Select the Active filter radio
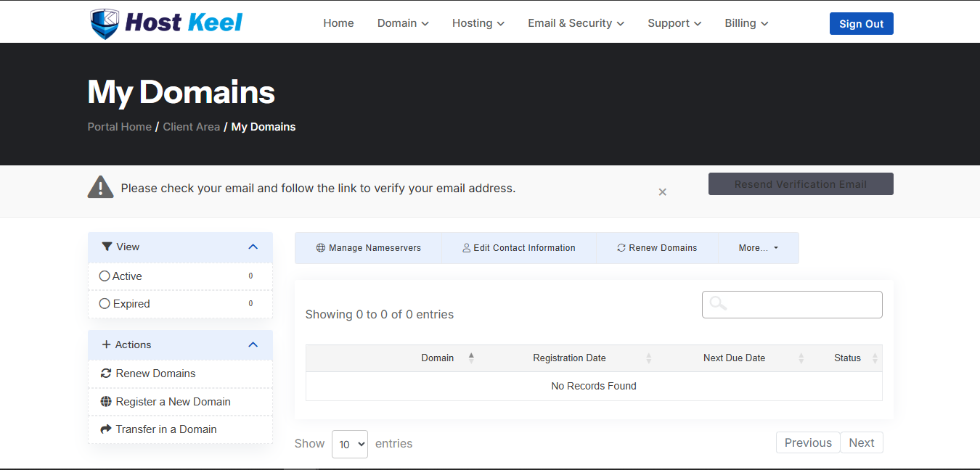The height and width of the screenshot is (470, 980). 105,276
